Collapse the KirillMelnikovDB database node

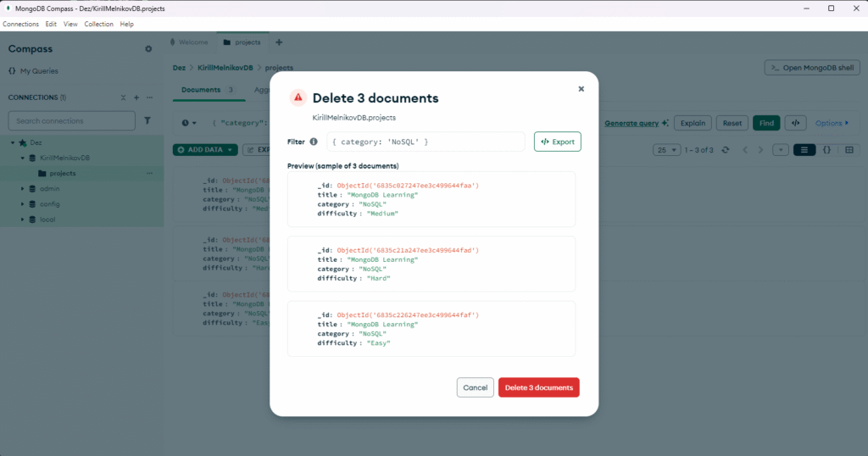[23, 158]
